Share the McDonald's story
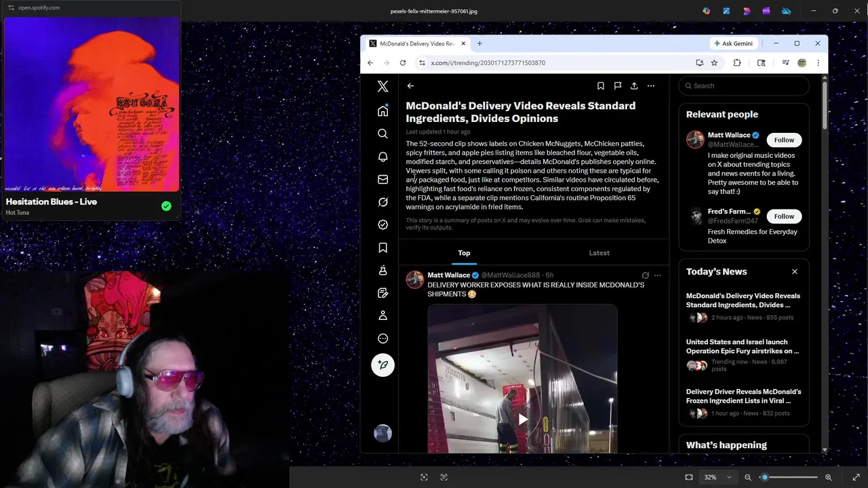Viewport: 868px width, 488px height. 634,86
